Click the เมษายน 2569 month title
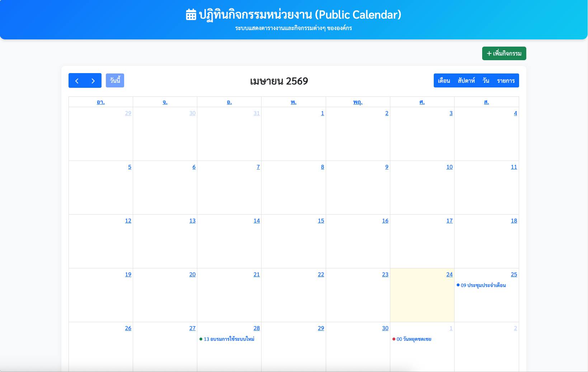588x372 pixels. (x=279, y=81)
